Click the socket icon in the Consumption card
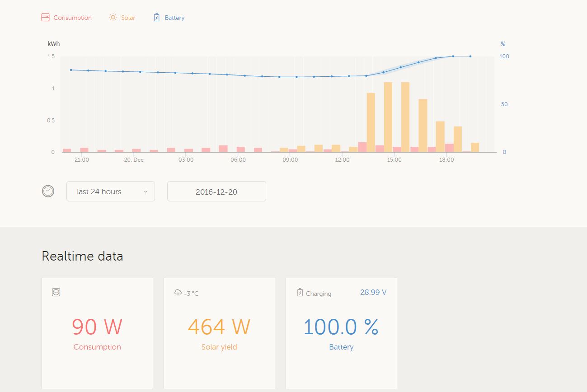This screenshot has width=587, height=392. point(56,292)
